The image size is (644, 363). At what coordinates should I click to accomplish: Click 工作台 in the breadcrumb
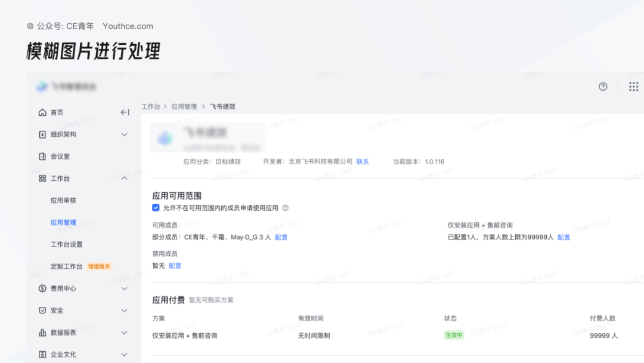[151, 106]
